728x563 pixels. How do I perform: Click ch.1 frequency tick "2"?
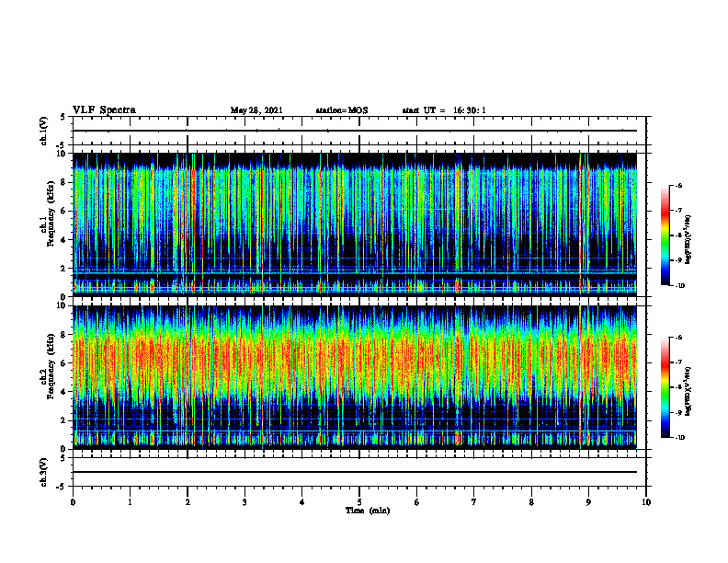point(64,269)
